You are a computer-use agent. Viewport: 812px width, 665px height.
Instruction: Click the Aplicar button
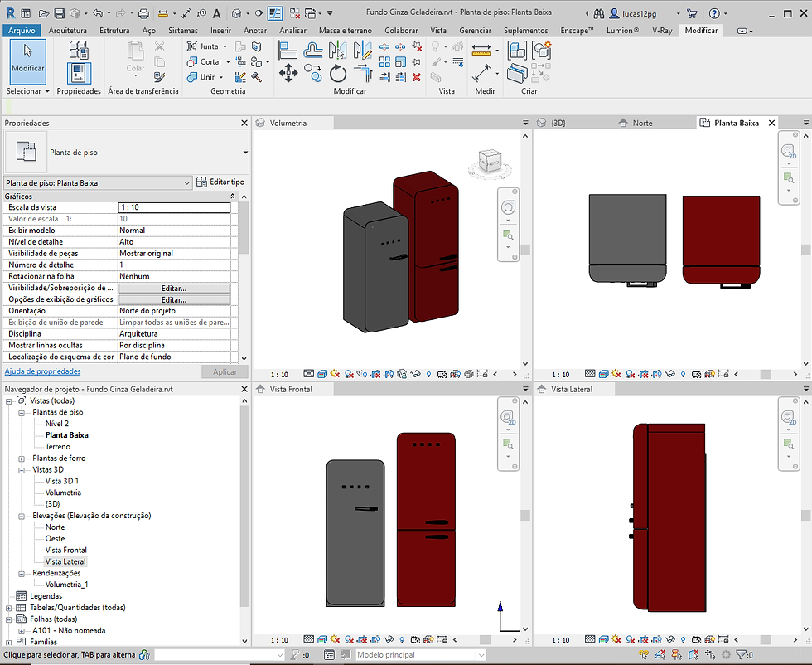click(225, 371)
